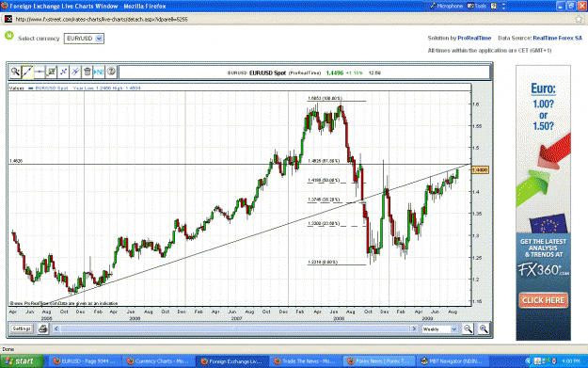
Task: Click the bookmark star in address bar
Action: pos(580,19)
